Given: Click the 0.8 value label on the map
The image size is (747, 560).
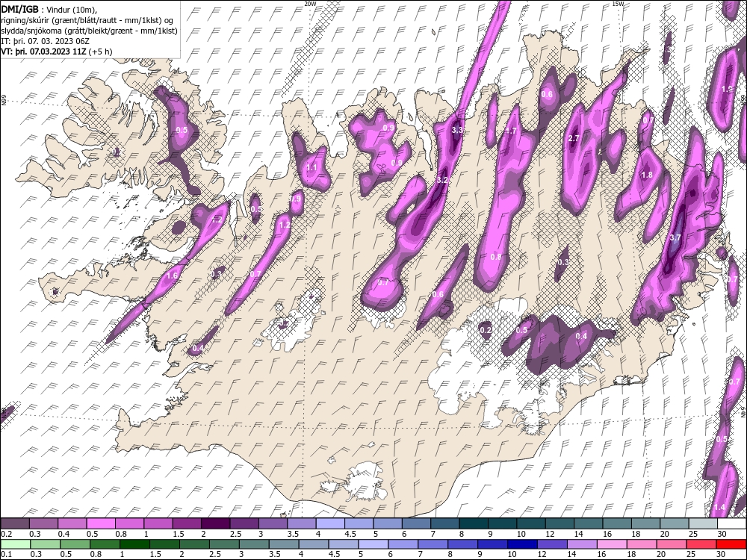Looking at the screenshot, I should click(x=496, y=257).
